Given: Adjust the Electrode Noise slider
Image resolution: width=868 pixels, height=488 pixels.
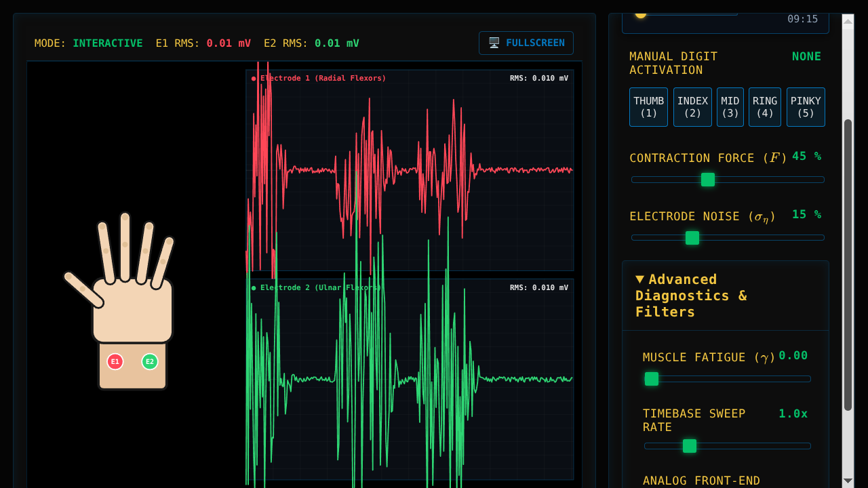Looking at the screenshot, I should pos(728,238).
